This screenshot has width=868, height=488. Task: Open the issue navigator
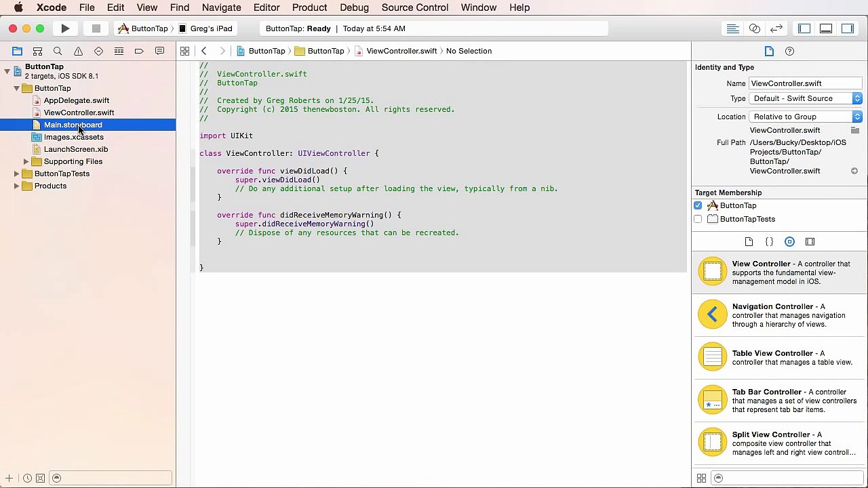tap(78, 51)
